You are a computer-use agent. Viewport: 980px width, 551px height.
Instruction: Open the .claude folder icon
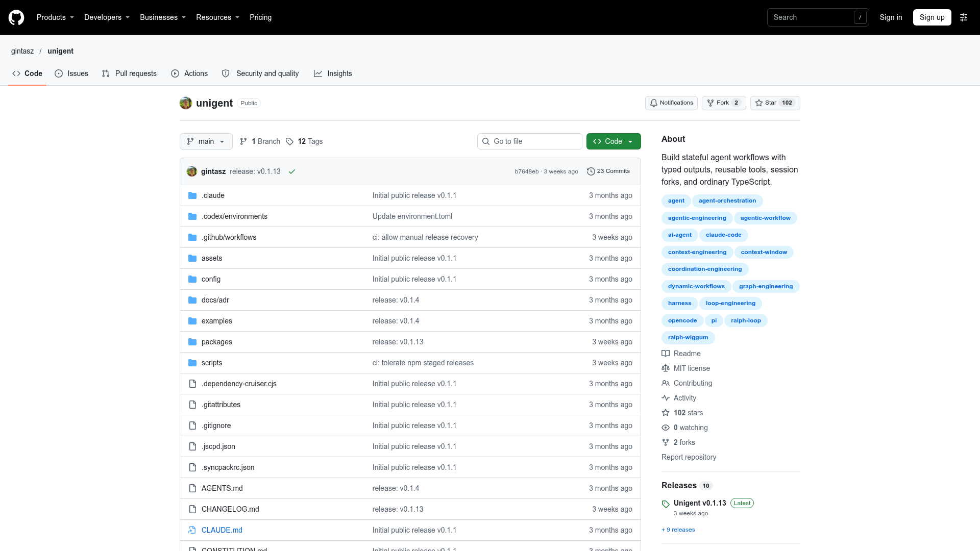(192, 195)
